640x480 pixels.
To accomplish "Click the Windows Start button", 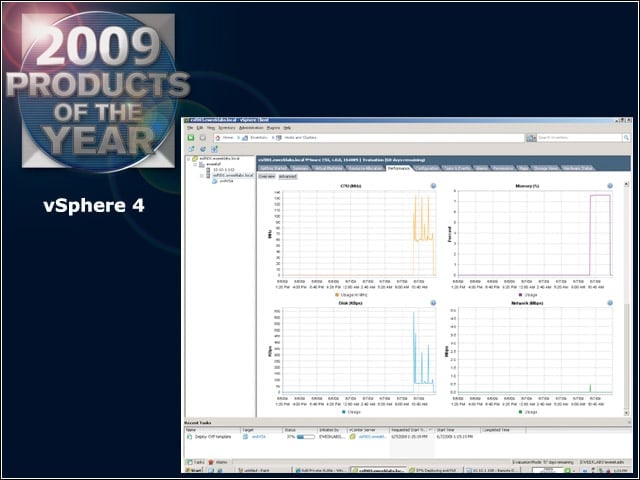I will 194,470.
